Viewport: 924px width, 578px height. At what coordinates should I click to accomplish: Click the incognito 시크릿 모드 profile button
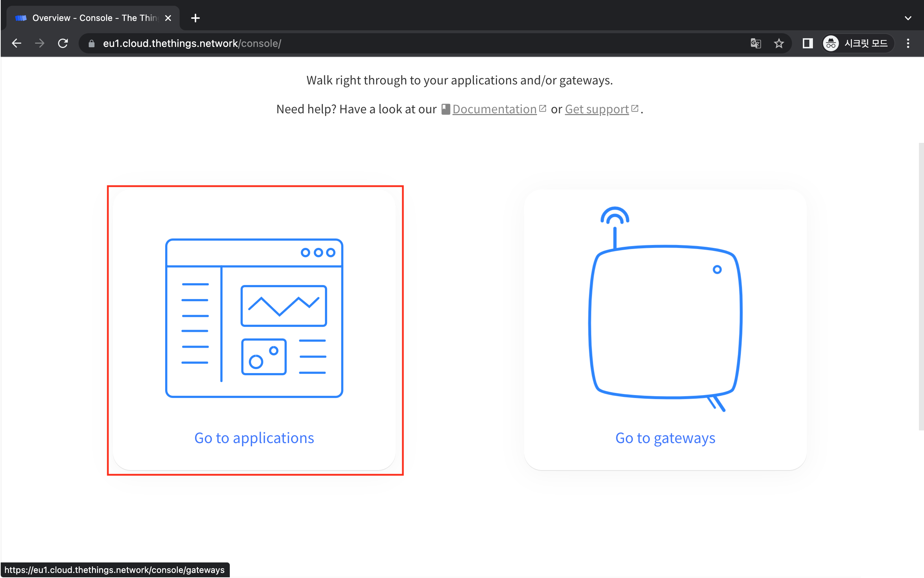tap(858, 43)
